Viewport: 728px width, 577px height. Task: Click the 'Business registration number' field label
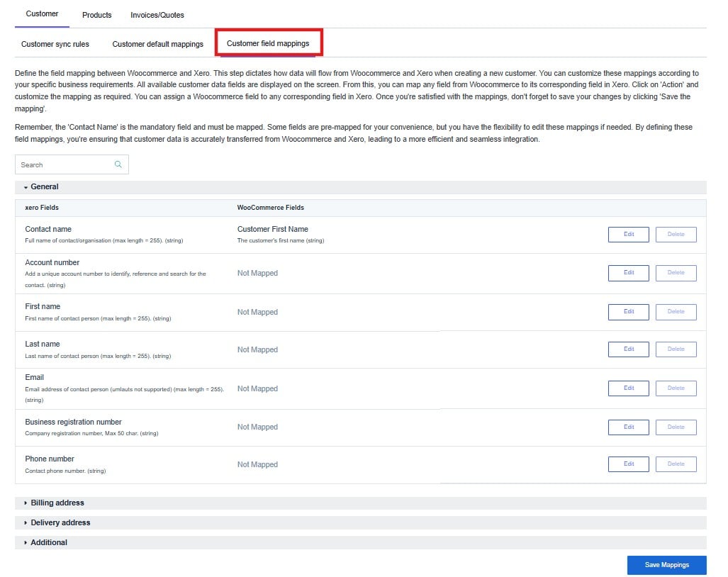click(73, 422)
